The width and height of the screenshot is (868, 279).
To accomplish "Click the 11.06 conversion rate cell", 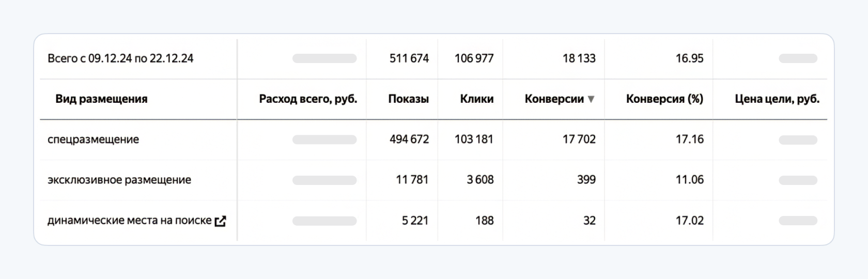I will pos(689,180).
